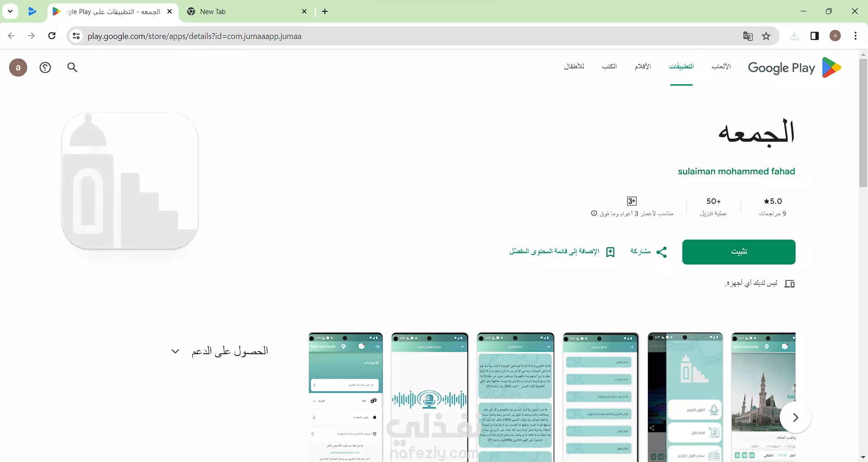Open the audio waveform screenshot thumbnail

point(430,397)
